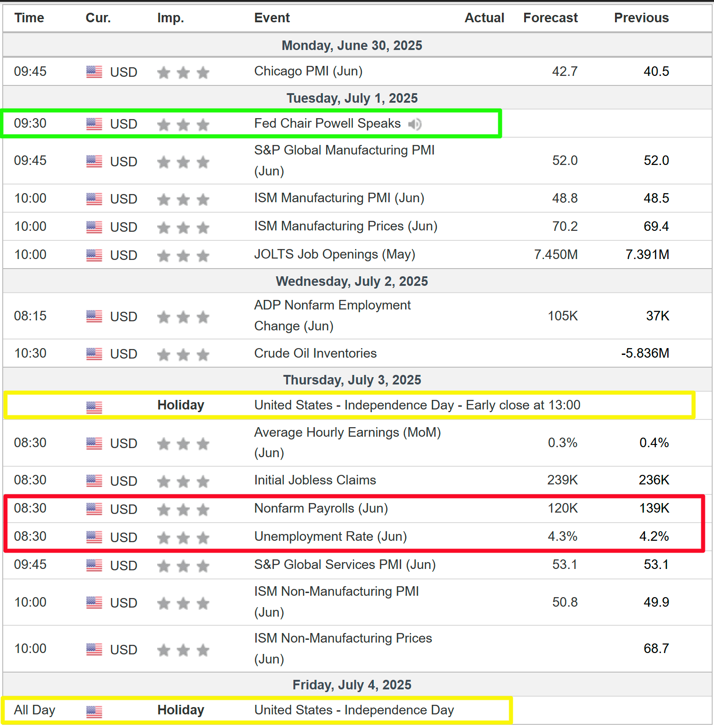
Task: Click the flag in the S&P Global Services PMI row
Action: pos(94,565)
